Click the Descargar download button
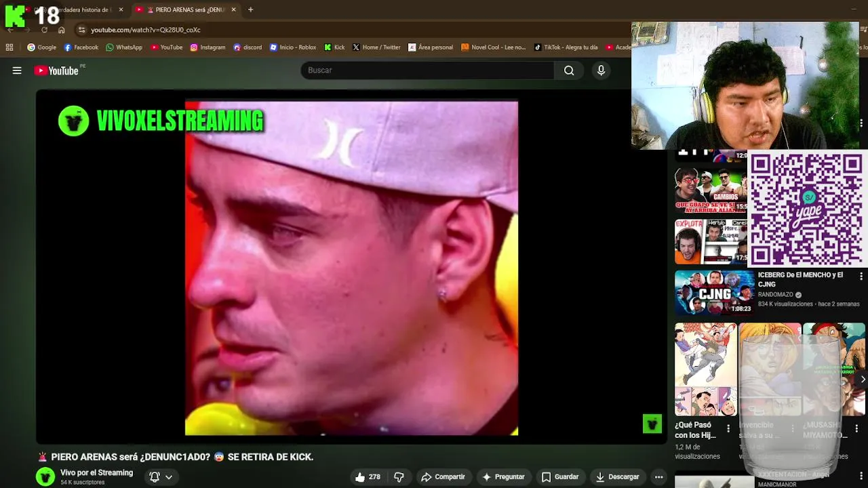 (x=617, y=477)
